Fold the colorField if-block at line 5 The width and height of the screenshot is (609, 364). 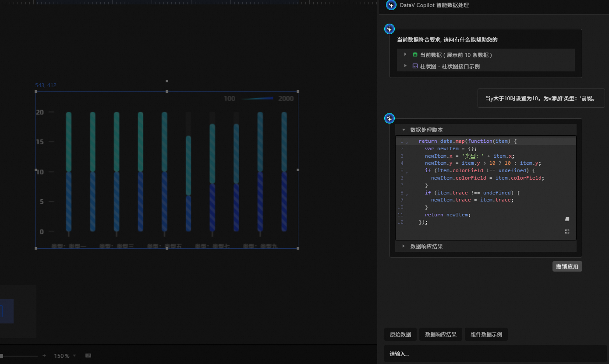click(x=407, y=172)
